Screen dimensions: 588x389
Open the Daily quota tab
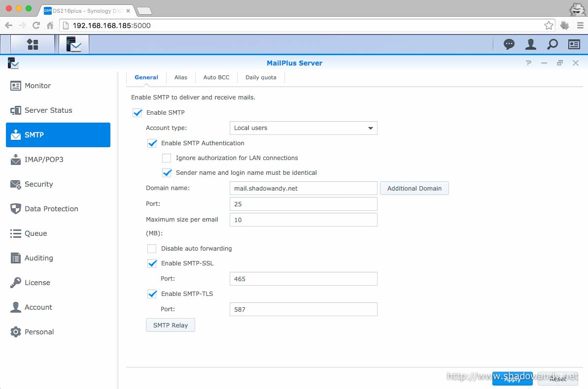click(261, 77)
